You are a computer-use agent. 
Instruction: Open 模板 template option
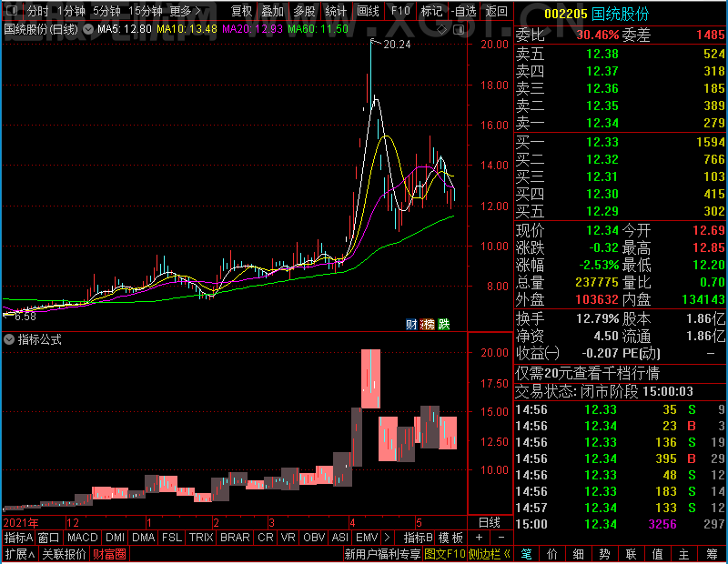[450, 538]
